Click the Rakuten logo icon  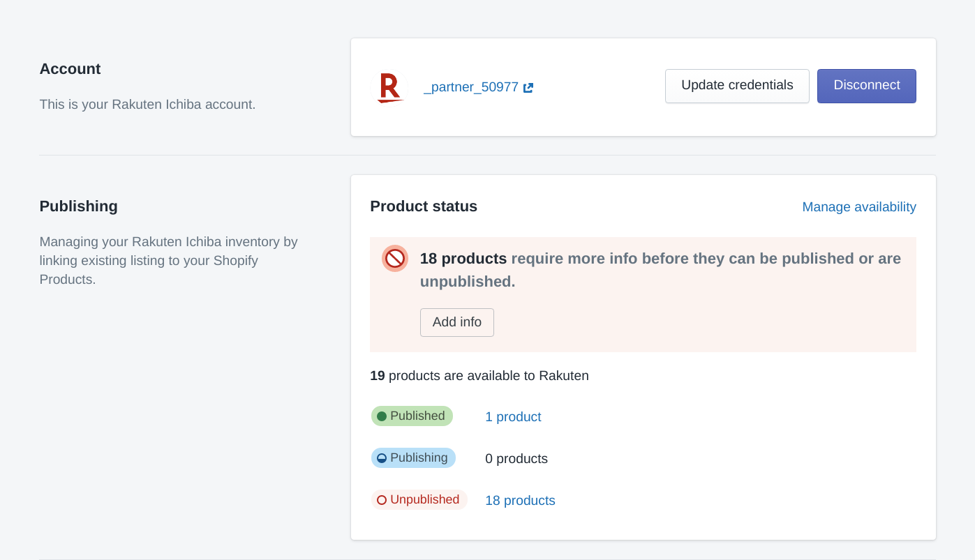[x=389, y=87]
